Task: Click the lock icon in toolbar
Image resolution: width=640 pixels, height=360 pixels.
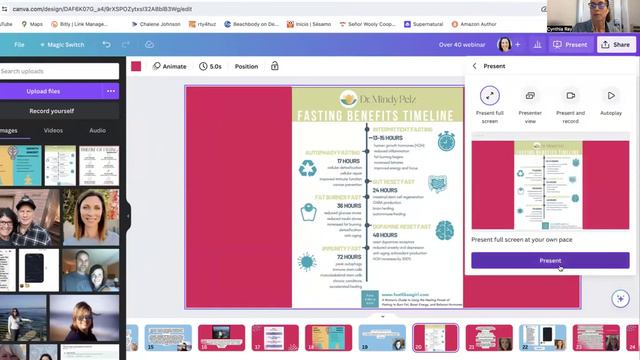Action: (275, 66)
